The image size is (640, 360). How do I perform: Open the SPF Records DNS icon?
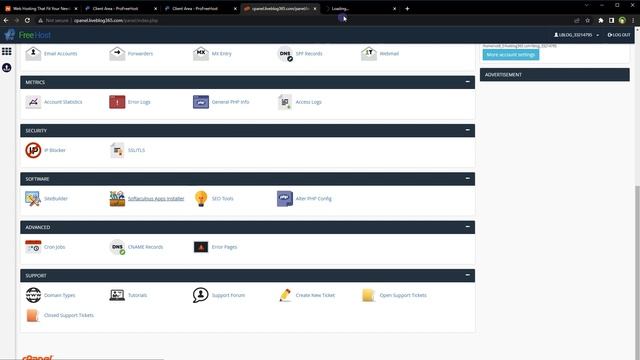point(285,53)
